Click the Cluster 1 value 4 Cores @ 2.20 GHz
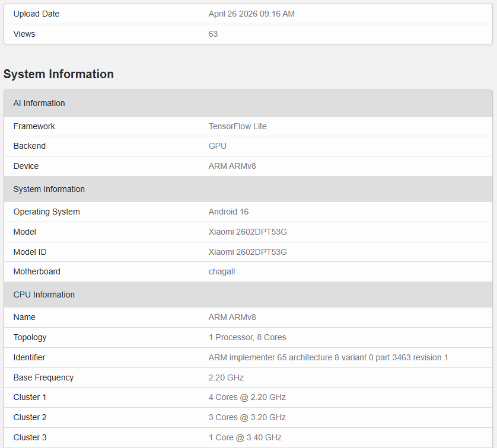497x448 pixels. coord(247,397)
